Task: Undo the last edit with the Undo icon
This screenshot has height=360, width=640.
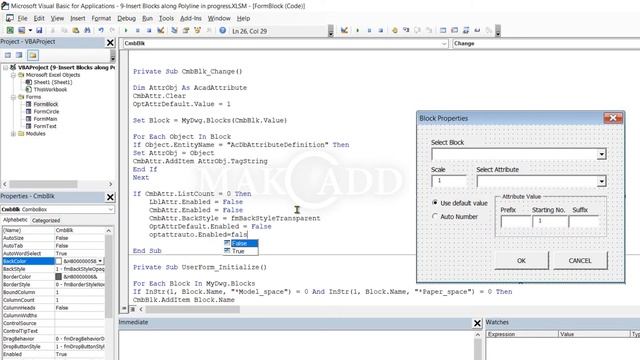Action: point(101,30)
